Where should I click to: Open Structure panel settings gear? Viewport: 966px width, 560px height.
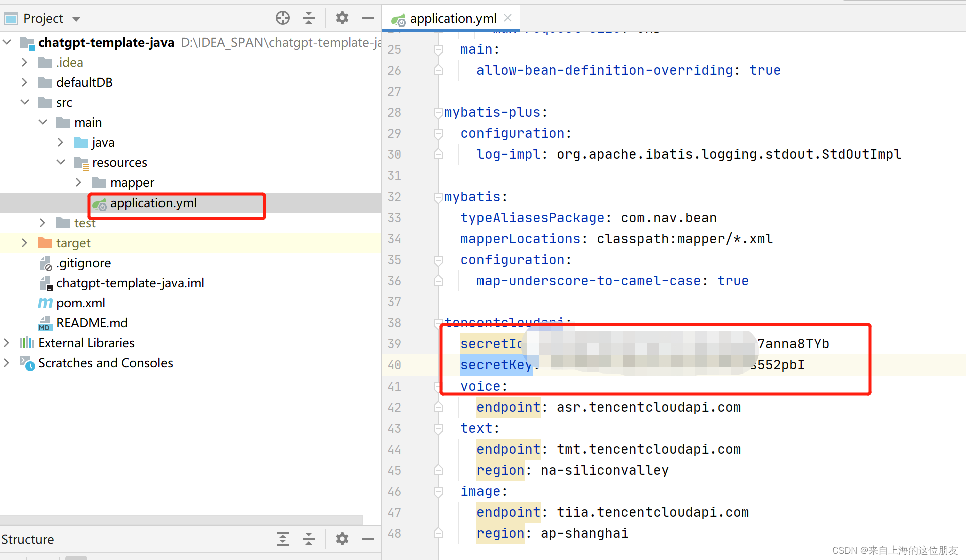pyautogui.click(x=342, y=539)
